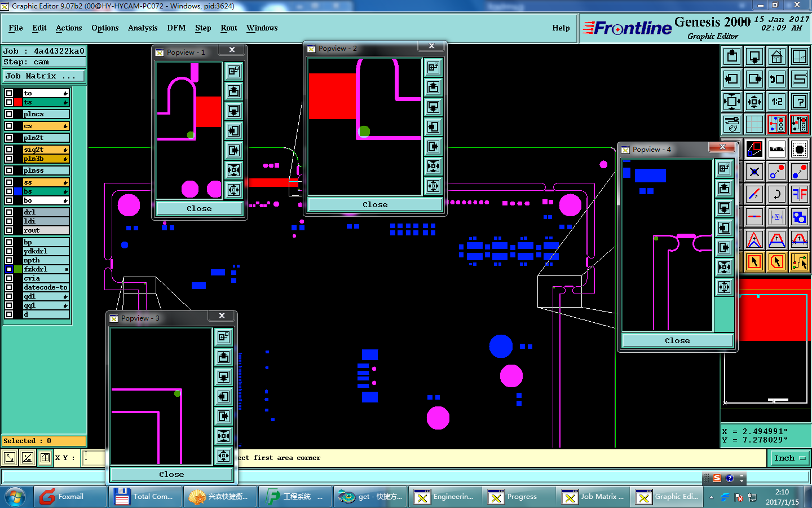Screen dimensions: 812x508
Task: Click the dimension spacing icon
Action: [x=777, y=217]
